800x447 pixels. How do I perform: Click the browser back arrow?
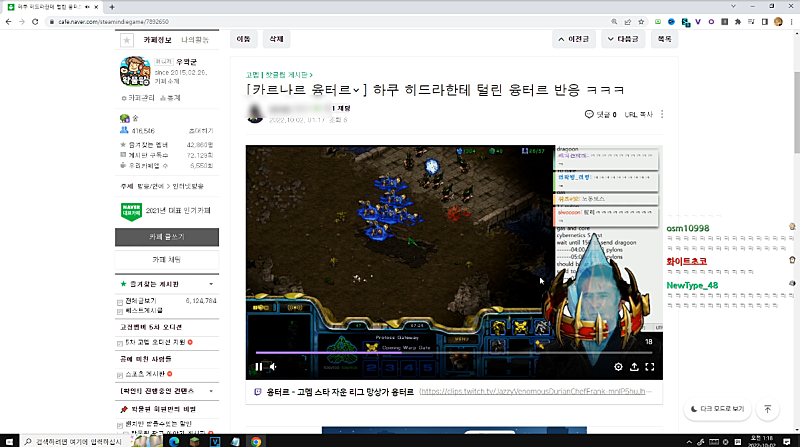pos(8,22)
